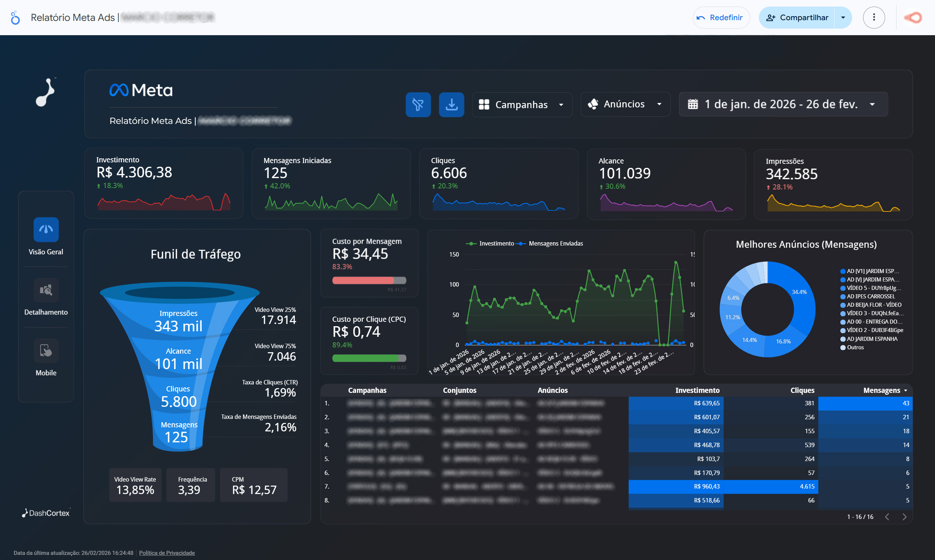
Task: Expand the Campanhas filter dropdown
Action: (x=522, y=104)
